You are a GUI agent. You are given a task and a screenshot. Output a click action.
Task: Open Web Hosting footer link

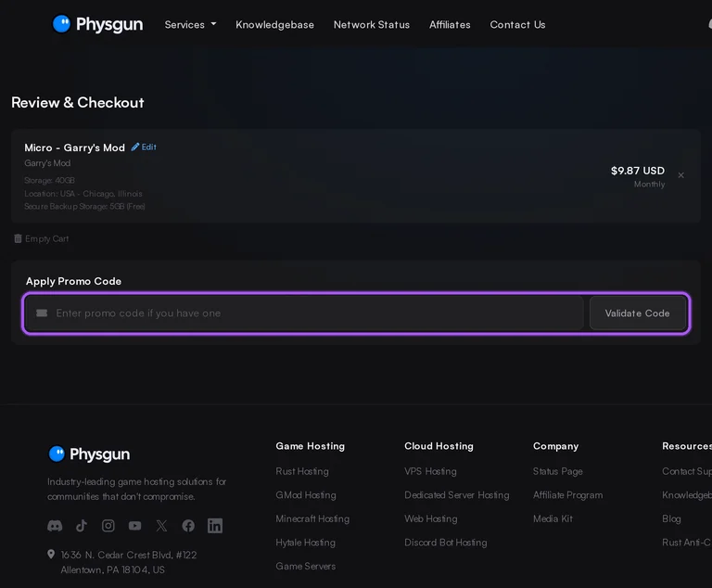coord(431,518)
